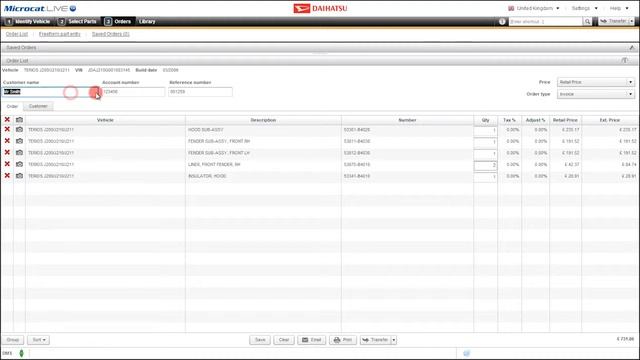
Task: Click the icon on Saved Orders bar
Action: (632, 48)
